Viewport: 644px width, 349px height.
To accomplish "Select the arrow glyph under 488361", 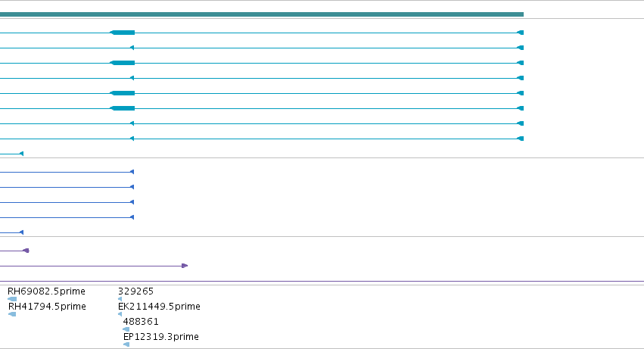I will 126,329.
